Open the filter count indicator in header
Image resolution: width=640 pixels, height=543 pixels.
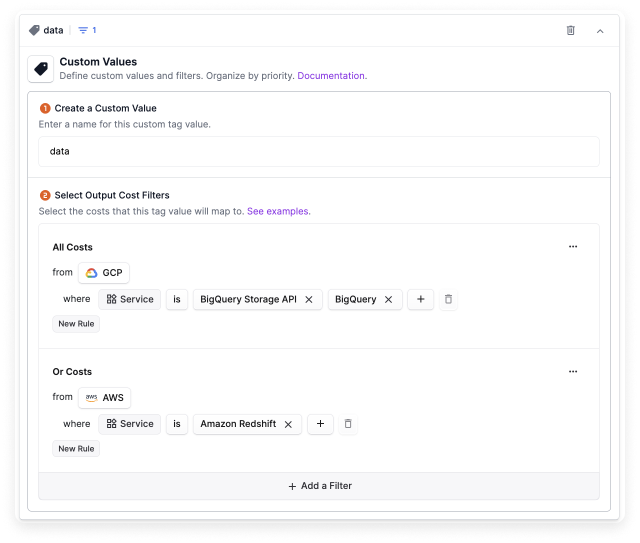click(x=87, y=30)
